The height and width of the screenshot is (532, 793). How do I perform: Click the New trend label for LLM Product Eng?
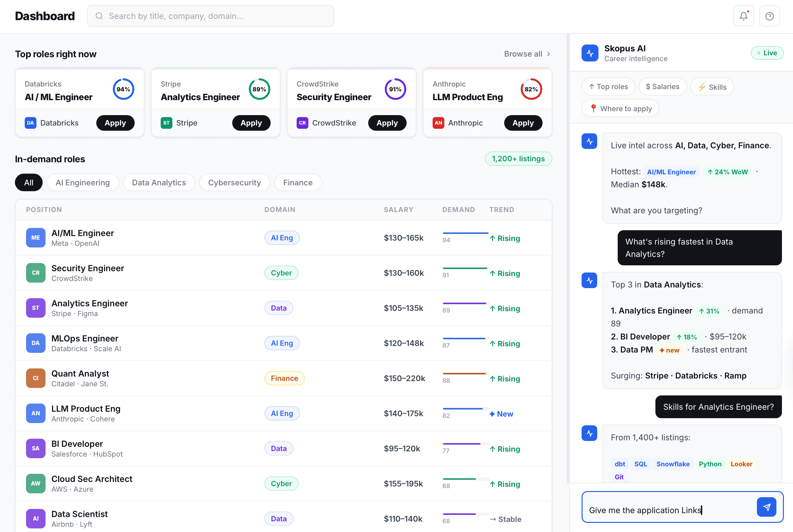coord(502,414)
